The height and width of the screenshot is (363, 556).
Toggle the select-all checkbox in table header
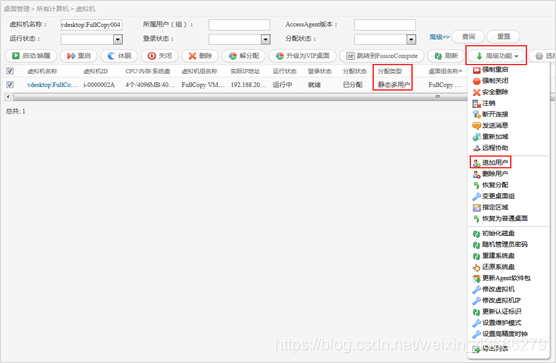point(10,71)
